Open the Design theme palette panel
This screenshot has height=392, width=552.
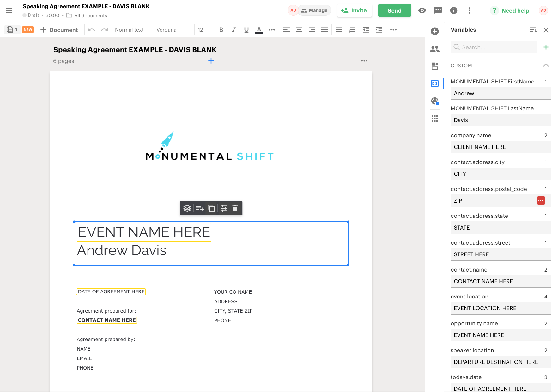pyautogui.click(x=435, y=101)
